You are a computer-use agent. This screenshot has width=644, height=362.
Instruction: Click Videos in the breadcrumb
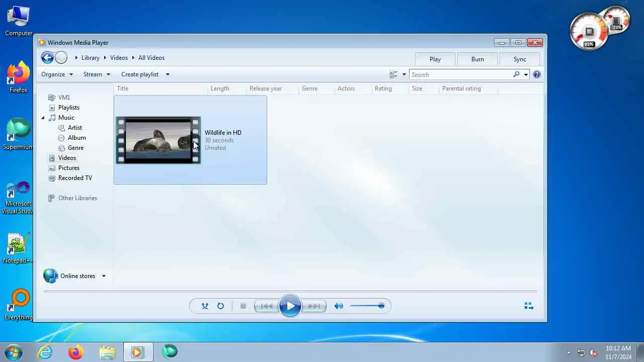pos(119,58)
